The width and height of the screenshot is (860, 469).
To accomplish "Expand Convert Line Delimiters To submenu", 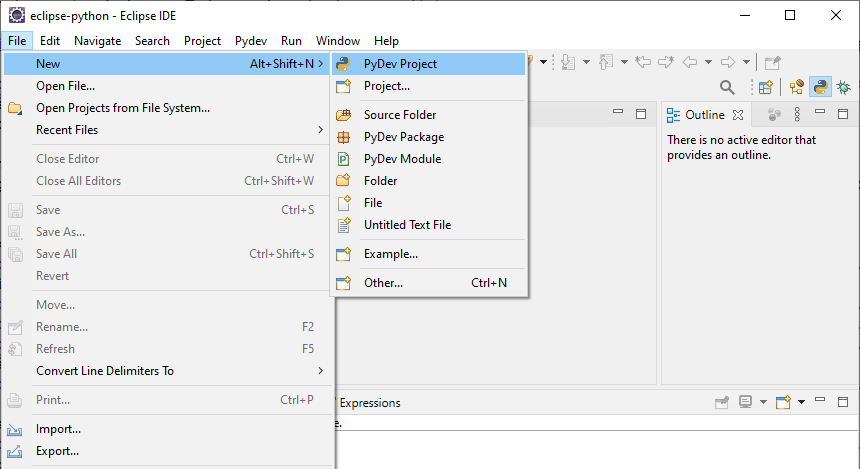I will point(167,371).
